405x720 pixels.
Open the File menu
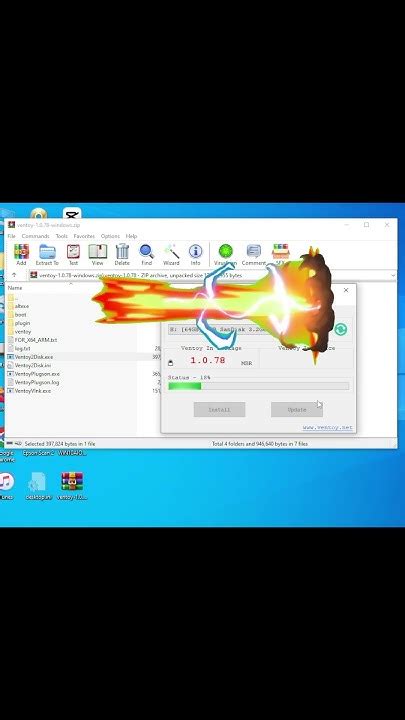[11, 236]
